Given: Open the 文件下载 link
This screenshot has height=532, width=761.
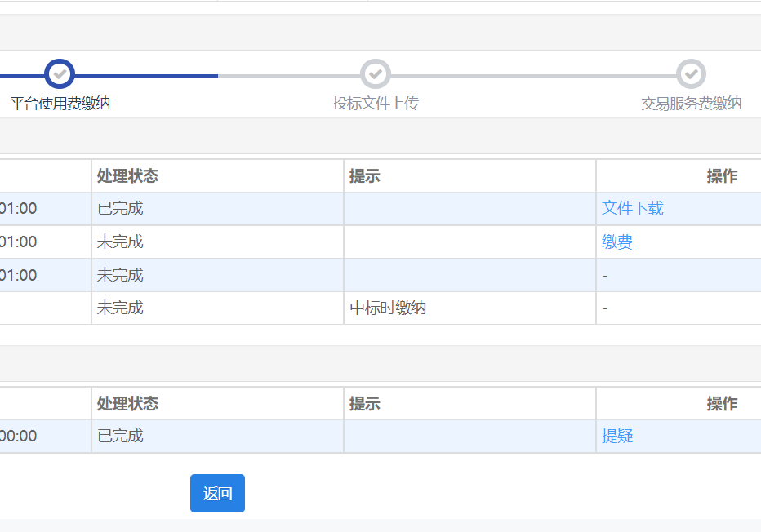Looking at the screenshot, I should (633, 209).
